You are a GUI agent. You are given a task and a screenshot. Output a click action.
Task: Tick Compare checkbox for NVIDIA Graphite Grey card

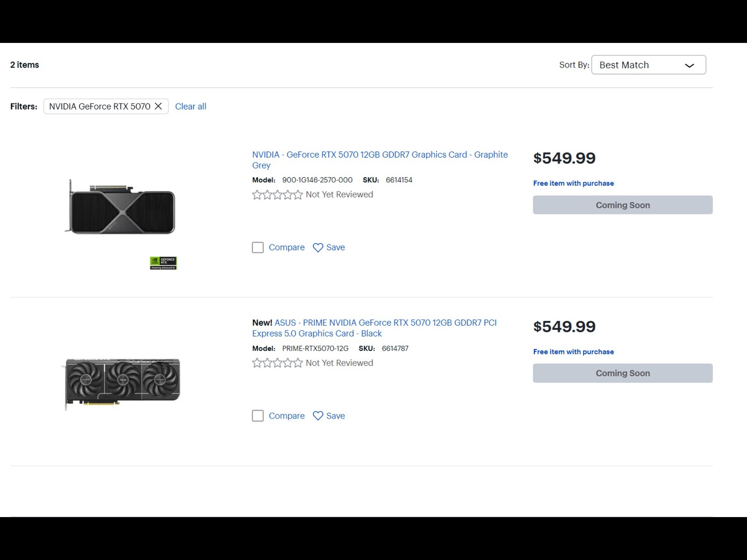click(258, 247)
